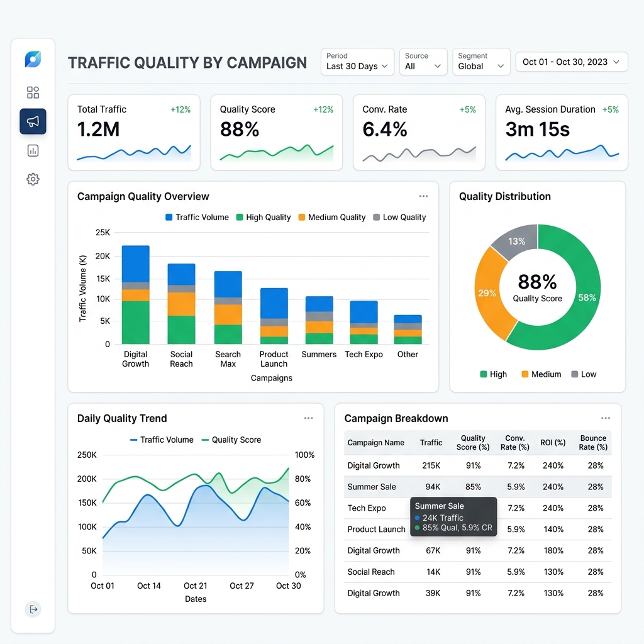Open Campaign Quality Overview options menu
644x644 pixels.
point(423,196)
